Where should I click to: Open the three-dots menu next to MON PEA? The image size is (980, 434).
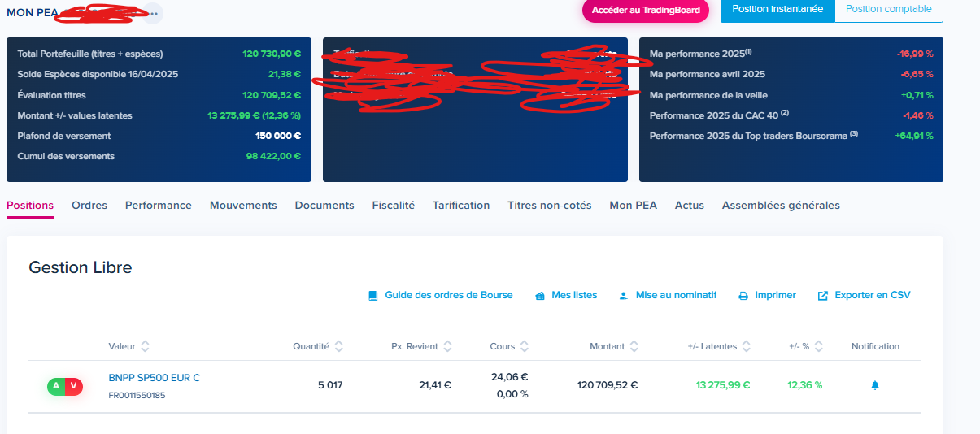click(154, 14)
